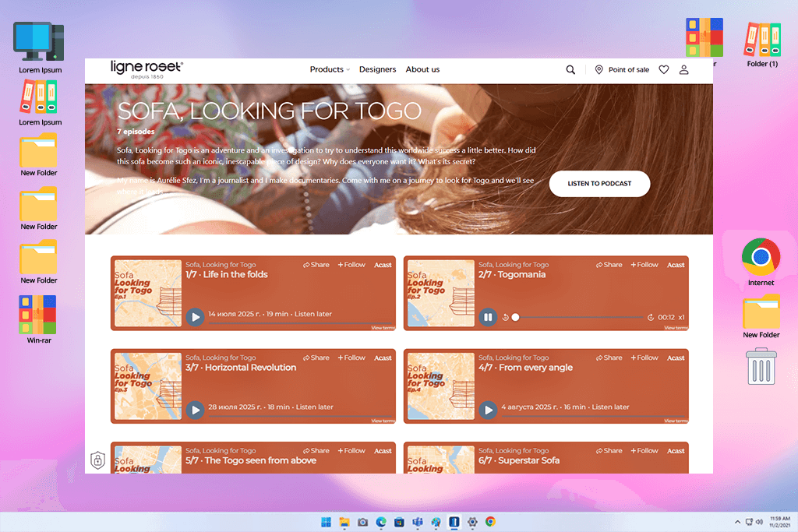The height and width of the screenshot is (532, 798).
Task: Click the Togomania seek slider handle
Action: [516, 317]
